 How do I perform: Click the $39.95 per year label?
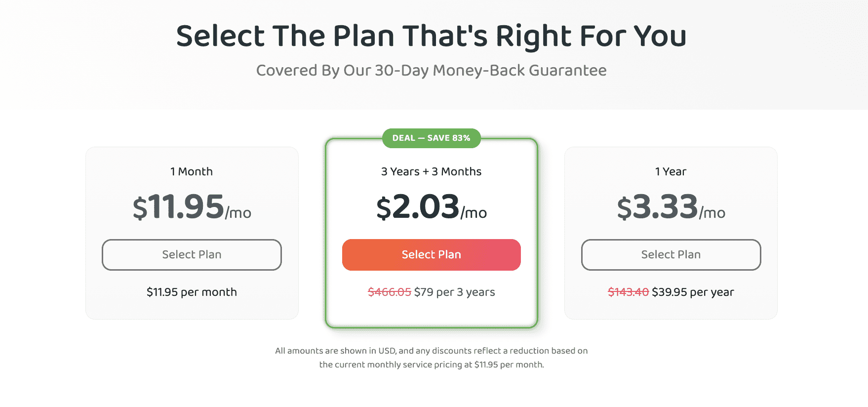693,292
